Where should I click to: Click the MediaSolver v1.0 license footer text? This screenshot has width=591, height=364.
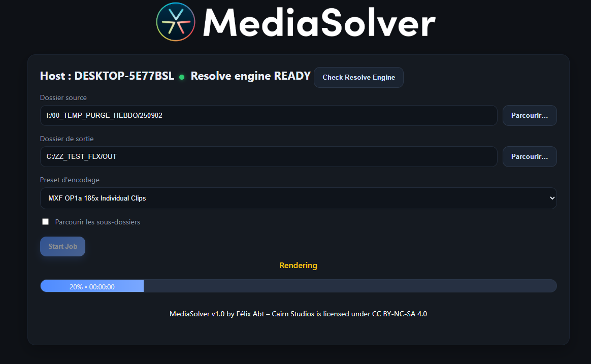coord(298,314)
